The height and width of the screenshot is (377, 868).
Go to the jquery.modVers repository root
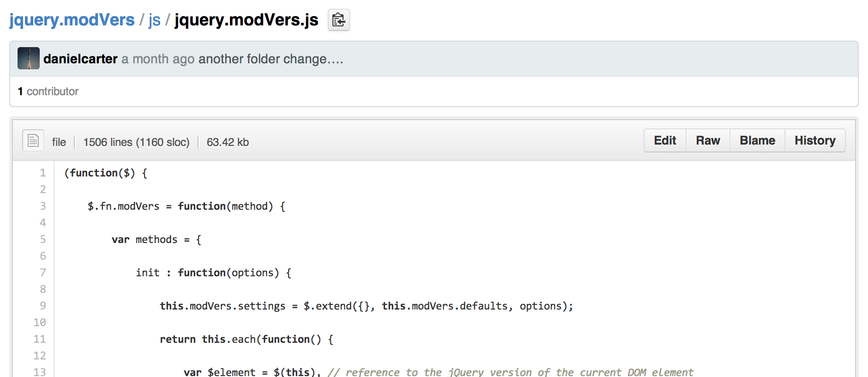[x=72, y=20]
